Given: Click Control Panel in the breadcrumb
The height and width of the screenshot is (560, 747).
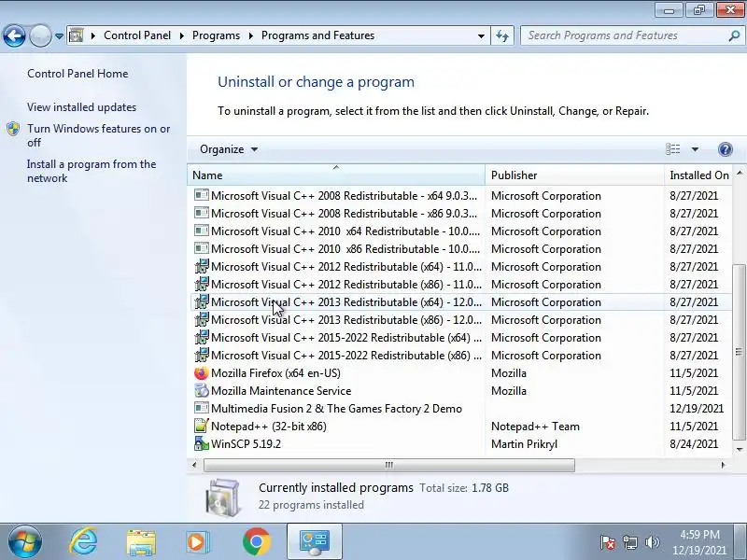Looking at the screenshot, I should click(x=137, y=35).
